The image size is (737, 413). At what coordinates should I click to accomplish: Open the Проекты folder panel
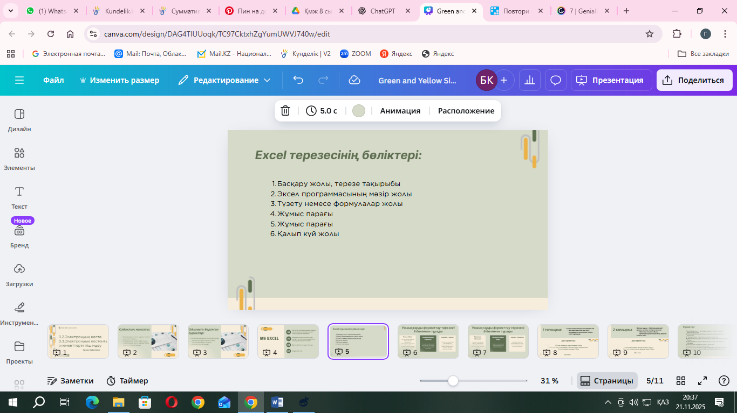[19, 352]
